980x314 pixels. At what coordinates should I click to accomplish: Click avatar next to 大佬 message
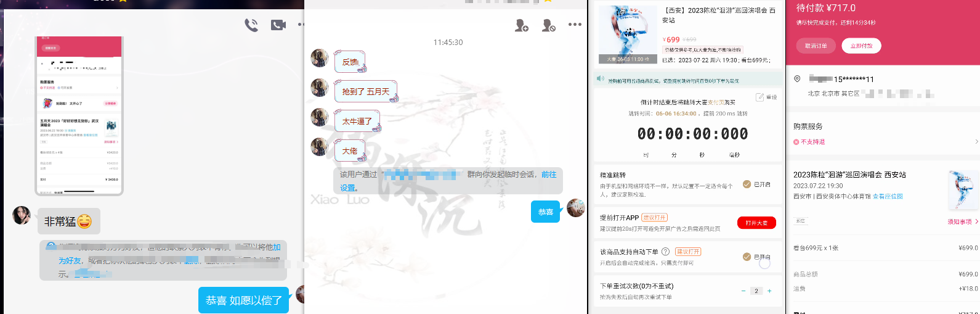click(320, 147)
